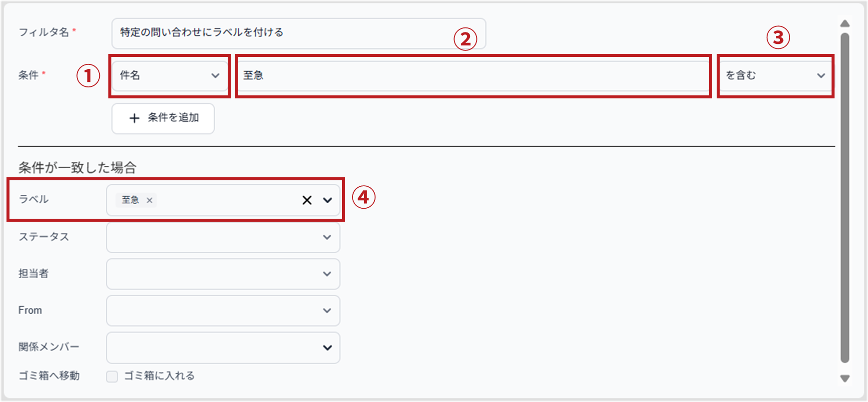Viewport: 868px width, 402px height.
Task: Click the scrollbar down arrow
Action: pos(845,379)
